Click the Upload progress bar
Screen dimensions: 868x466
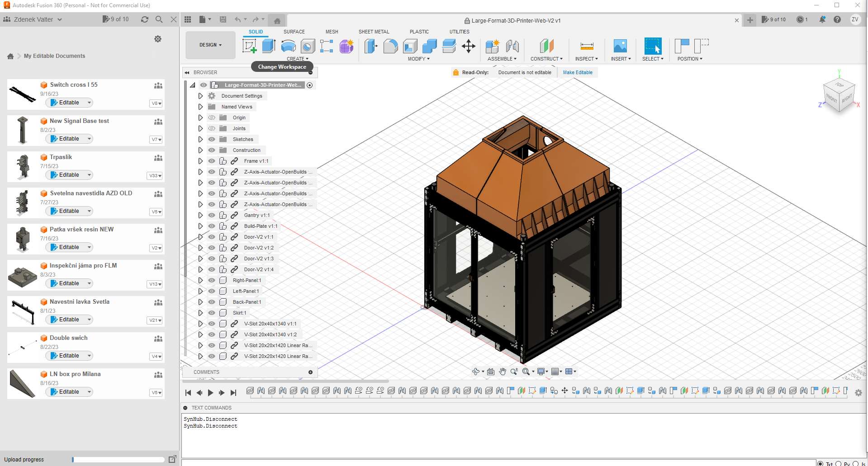(118, 460)
